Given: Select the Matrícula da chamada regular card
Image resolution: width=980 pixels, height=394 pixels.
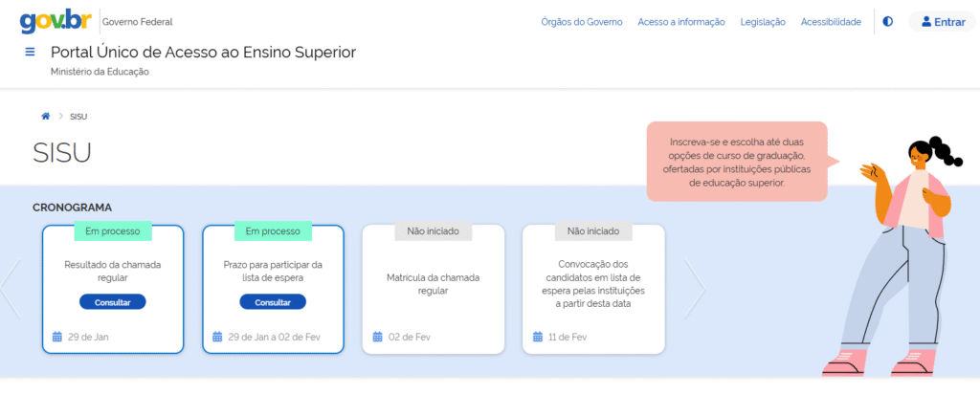Looking at the screenshot, I should click(433, 284).
